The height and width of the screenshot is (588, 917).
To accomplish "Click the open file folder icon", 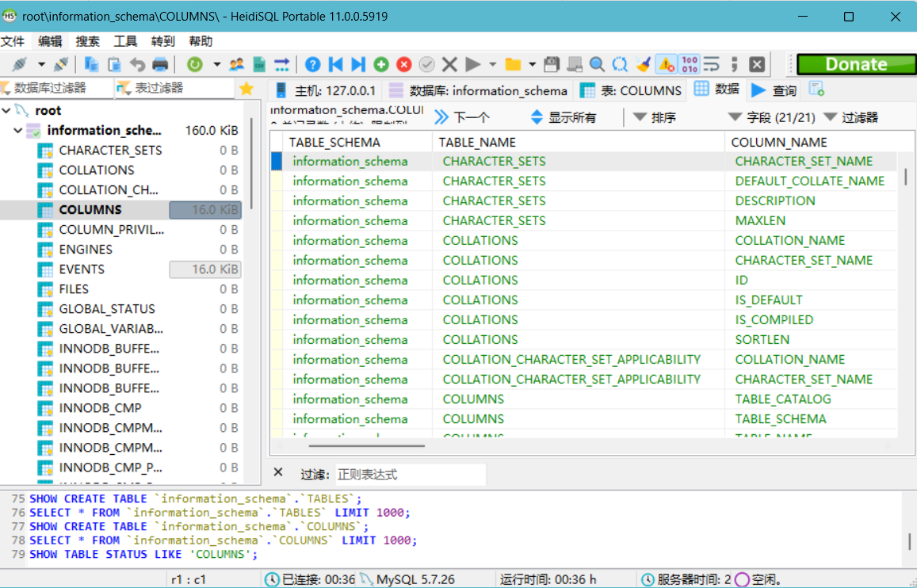I will coord(513,63).
